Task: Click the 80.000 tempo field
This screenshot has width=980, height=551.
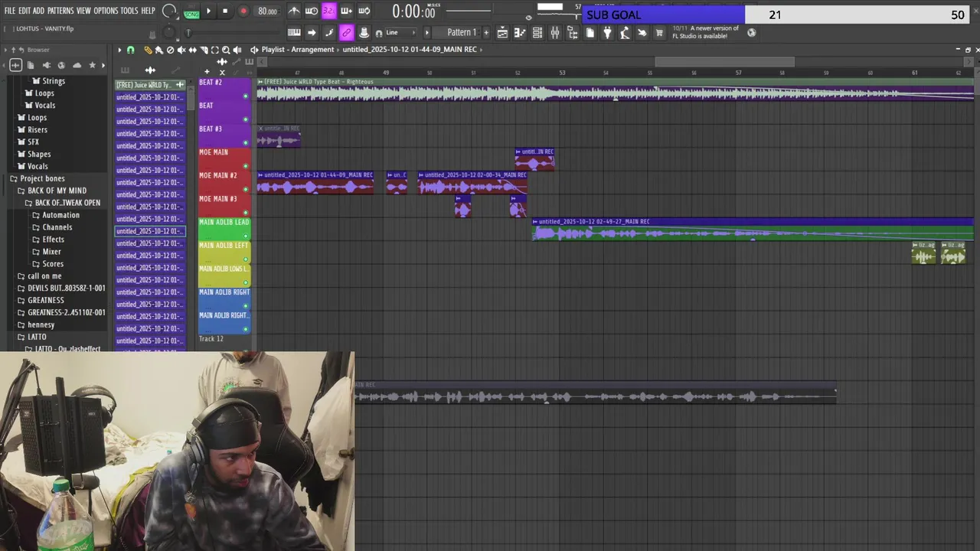Action: [267, 11]
